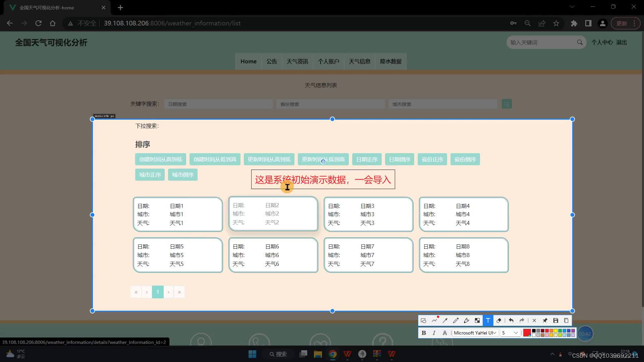Go back to previous page
The height and width of the screenshot is (362, 644).
(10, 23)
